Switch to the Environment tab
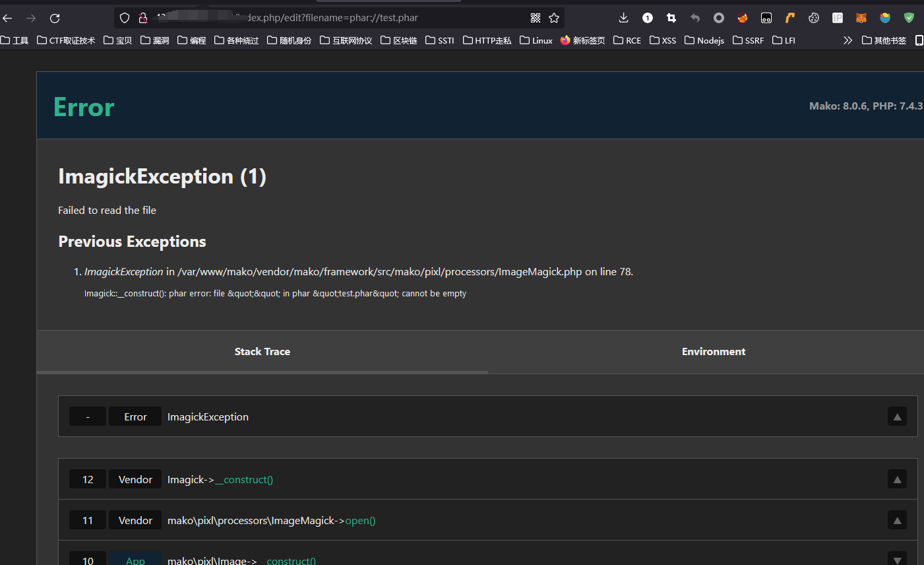The width and height of the screenshot is (924, 565). tap(713, 352)
